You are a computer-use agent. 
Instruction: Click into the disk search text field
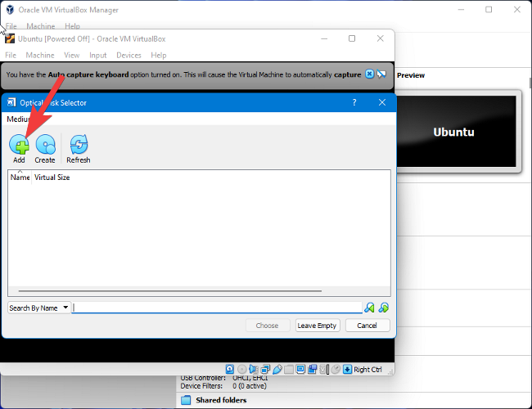point(217,308)
